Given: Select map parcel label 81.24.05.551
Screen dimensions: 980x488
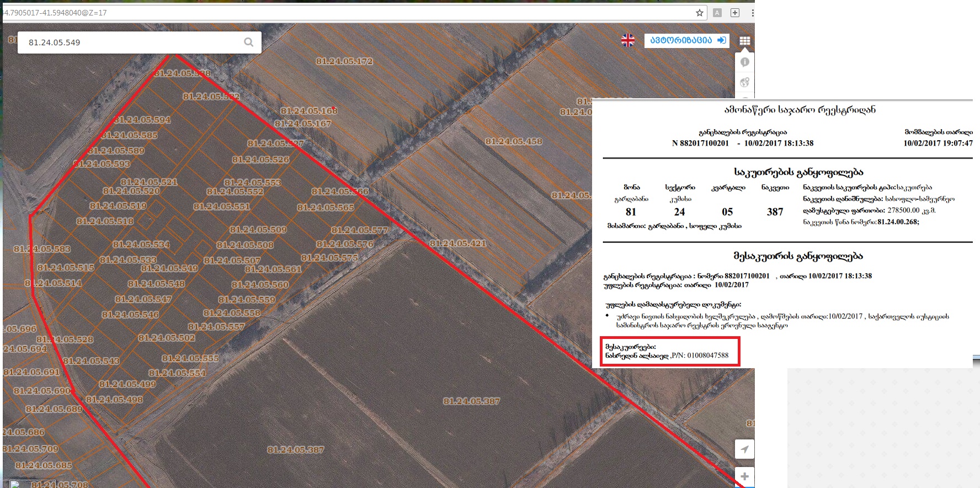Looking at the screenshot, I should tap(222, 206).
